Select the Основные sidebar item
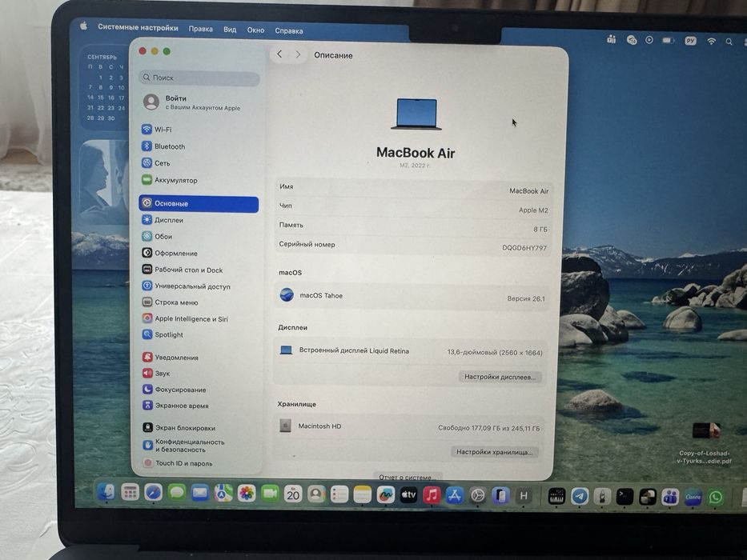Screen dimensions: 747x560 click(x=199, y=204)
